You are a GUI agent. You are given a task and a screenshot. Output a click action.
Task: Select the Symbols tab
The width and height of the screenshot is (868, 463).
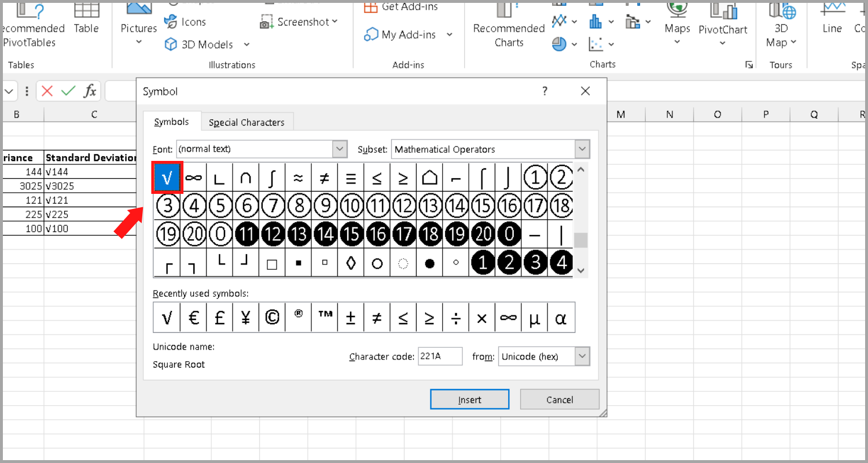pyautogui.click(x=171, y=122)
